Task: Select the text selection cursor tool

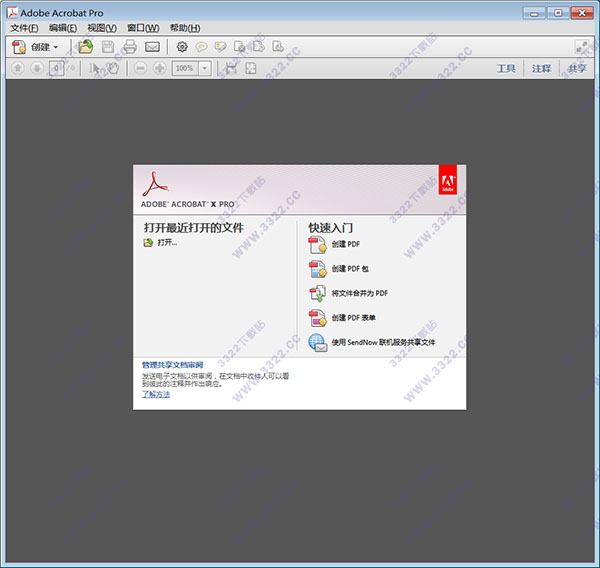Action: click(x=94, y=69)
